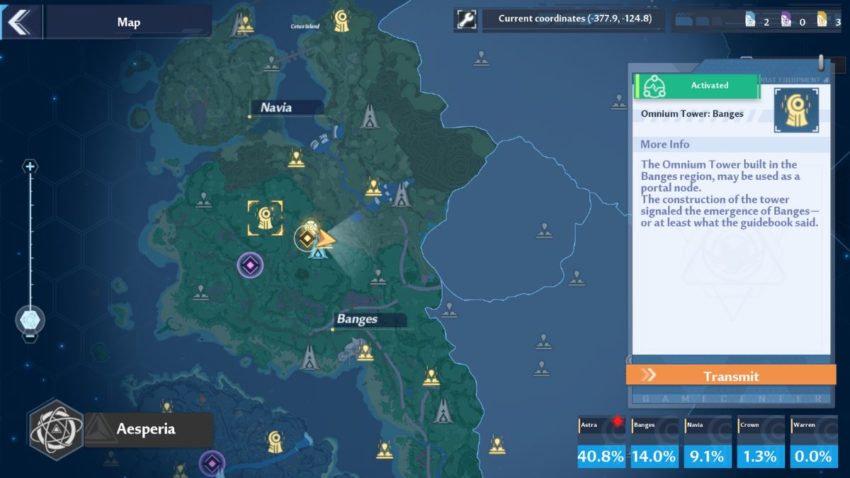The width and height of the screenshot is (850, 478).
Task: Select the purple diamond marker near Banges tower
Action: 250,266
